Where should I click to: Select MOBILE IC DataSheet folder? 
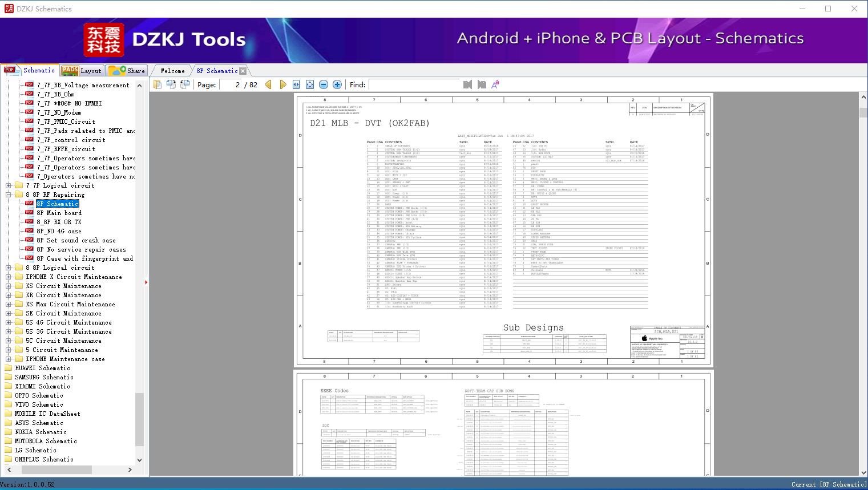[48, 414]
